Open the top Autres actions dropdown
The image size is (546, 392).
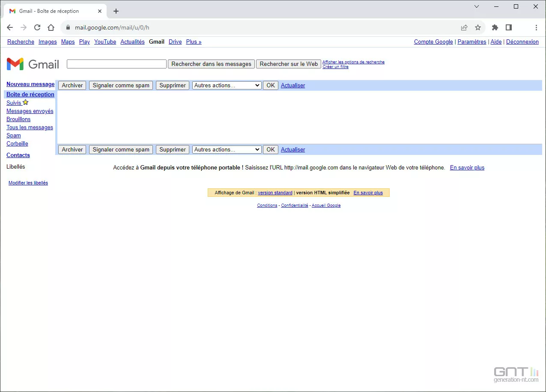coord(227,85)
